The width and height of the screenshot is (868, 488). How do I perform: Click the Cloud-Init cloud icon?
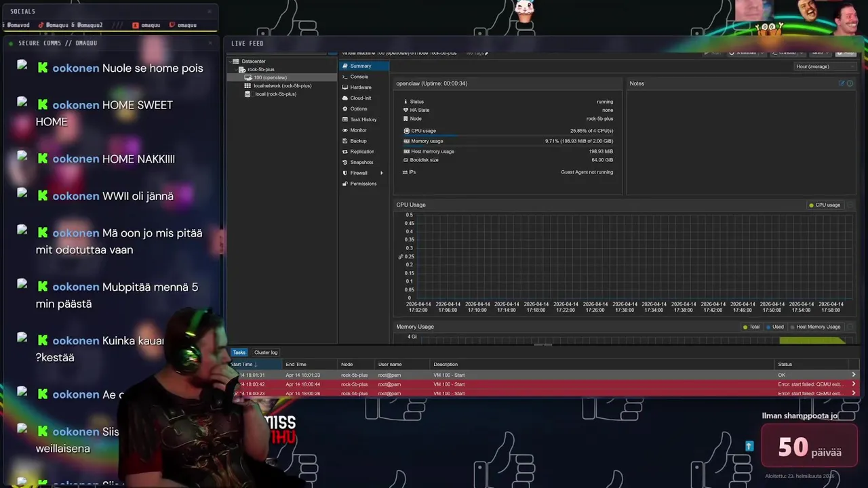tap(345, 98)
